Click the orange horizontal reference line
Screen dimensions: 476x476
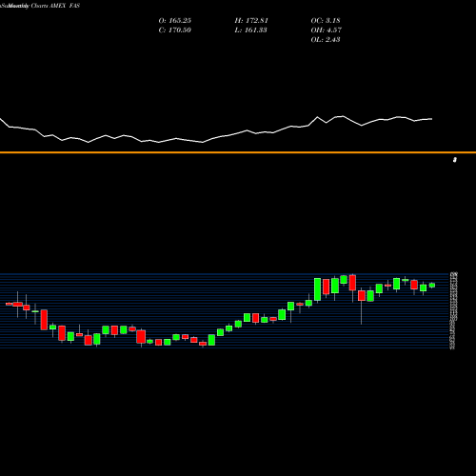click(238, 152)
